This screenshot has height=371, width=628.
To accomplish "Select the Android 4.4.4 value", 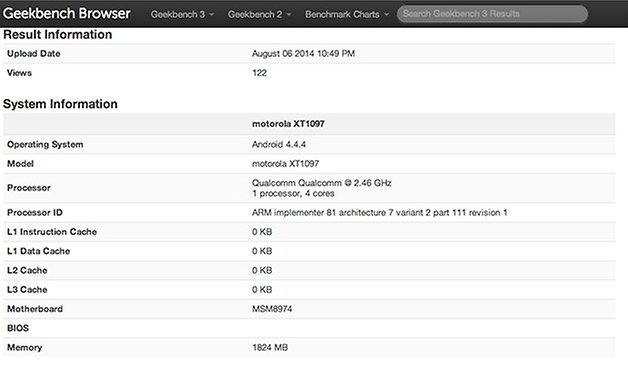I will [x=279, y=145].
